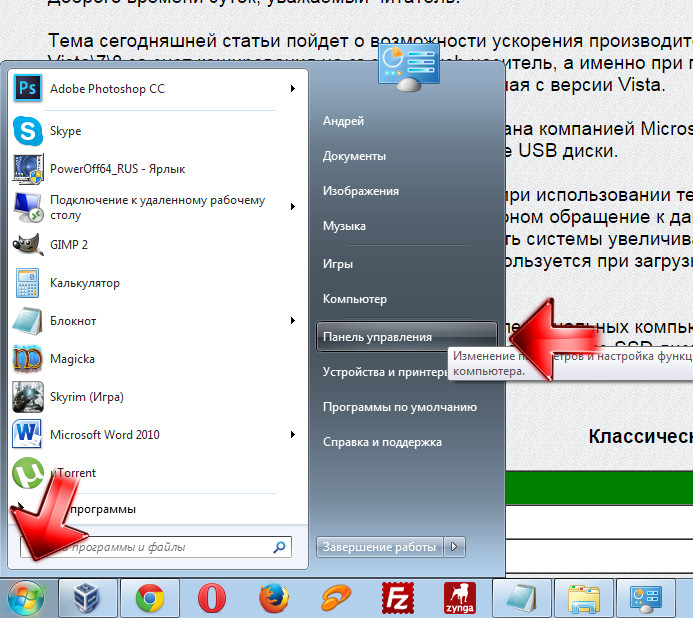Launch Skype from its icon

tap(28, 131)
